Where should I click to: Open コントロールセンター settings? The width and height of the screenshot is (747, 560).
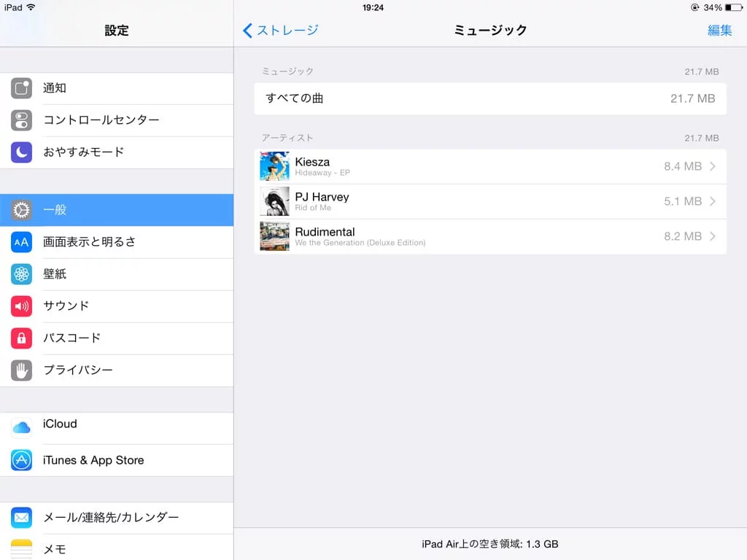coord(117,120)
